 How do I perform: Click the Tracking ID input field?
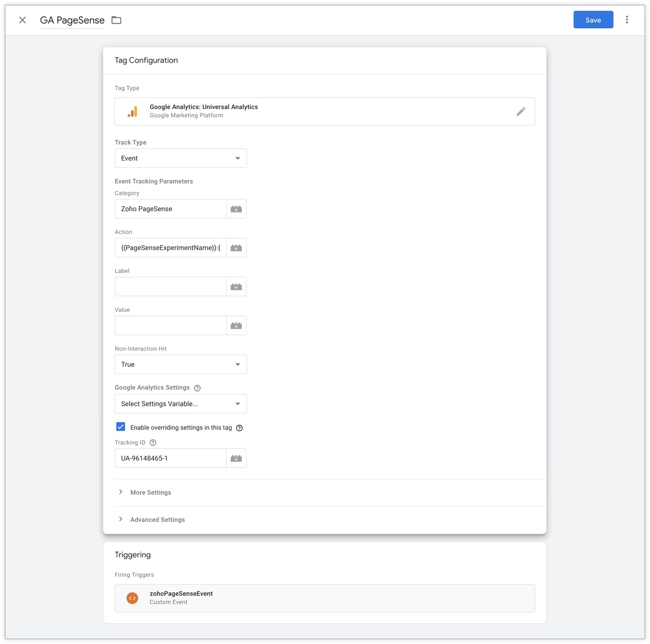[171, 459]
